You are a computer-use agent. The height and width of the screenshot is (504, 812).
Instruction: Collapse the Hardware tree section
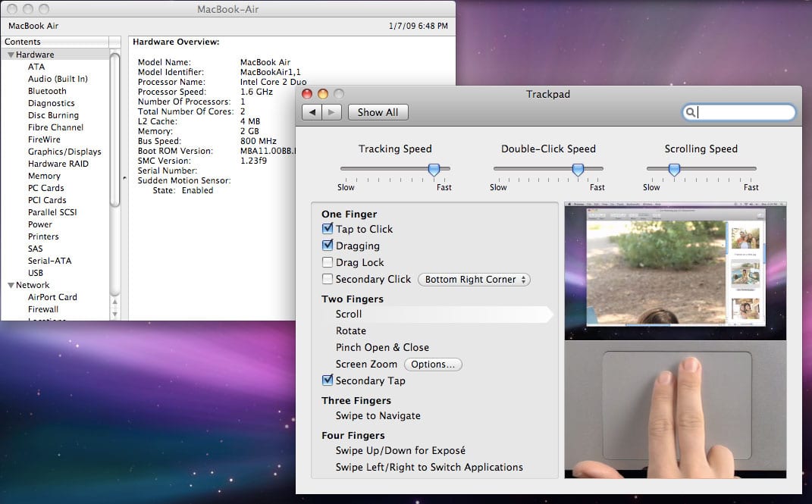point(11,55)
